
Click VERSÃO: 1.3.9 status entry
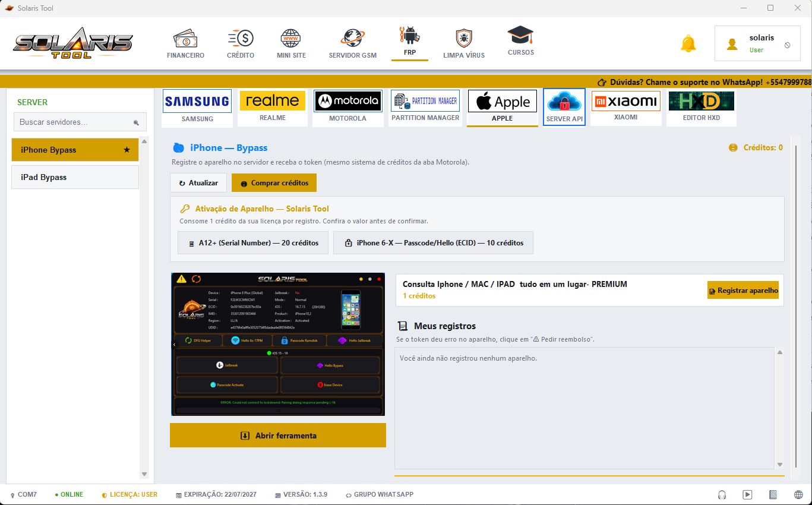pos(301,494)
